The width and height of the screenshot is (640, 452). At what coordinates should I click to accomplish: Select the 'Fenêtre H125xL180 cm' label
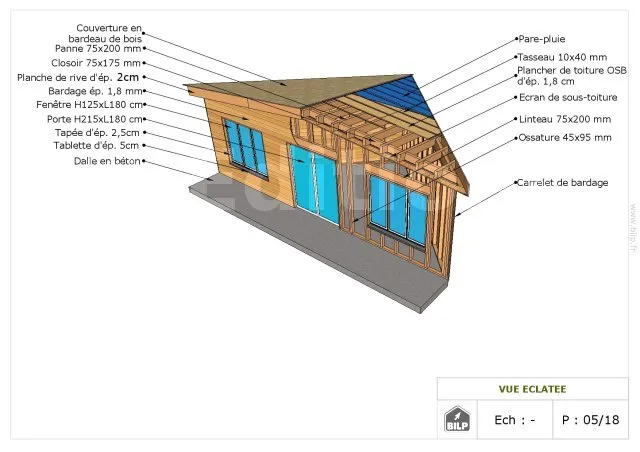90,104
